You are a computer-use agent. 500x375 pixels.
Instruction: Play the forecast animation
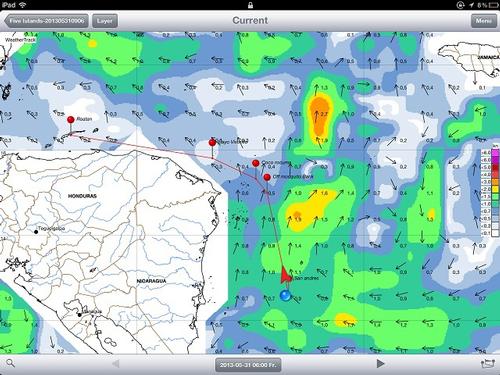tap(380, 363)
